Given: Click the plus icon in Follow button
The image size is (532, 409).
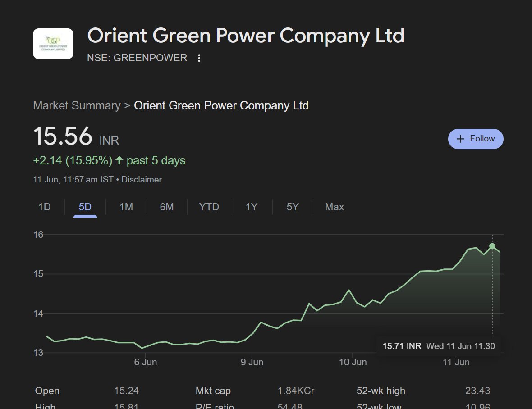Looking at the screenshot, I should tap(460, 139).
